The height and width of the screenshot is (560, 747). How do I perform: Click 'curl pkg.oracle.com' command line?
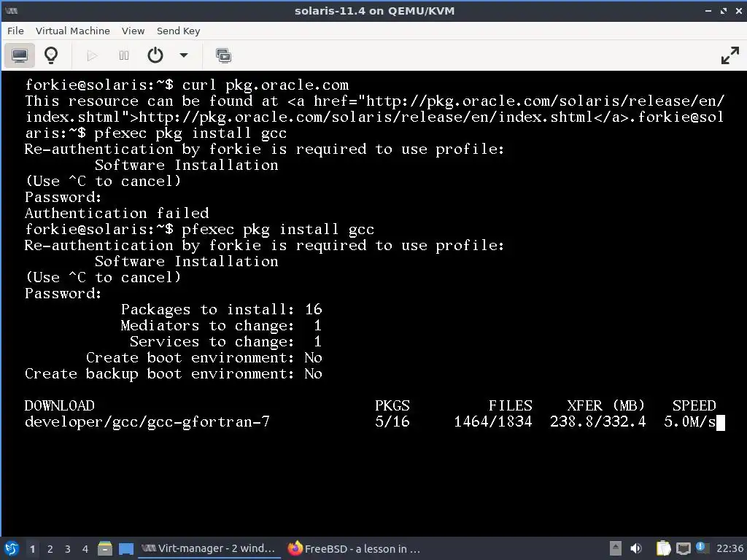pos(266,85)
